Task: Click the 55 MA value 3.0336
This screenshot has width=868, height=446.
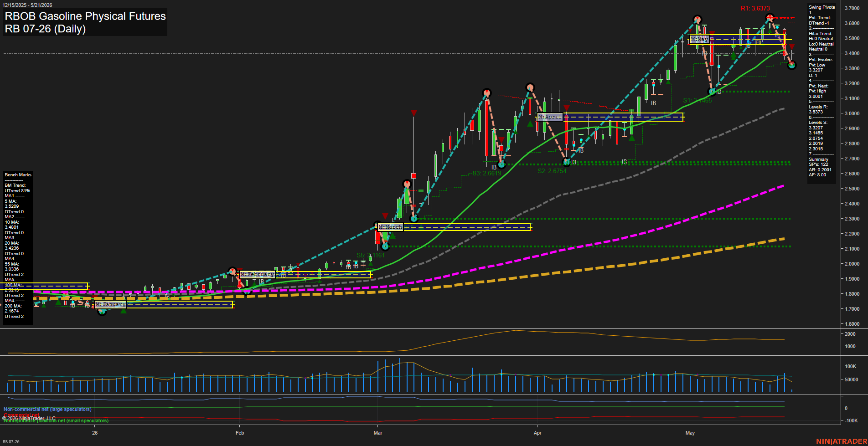Action: click(12, 269)
